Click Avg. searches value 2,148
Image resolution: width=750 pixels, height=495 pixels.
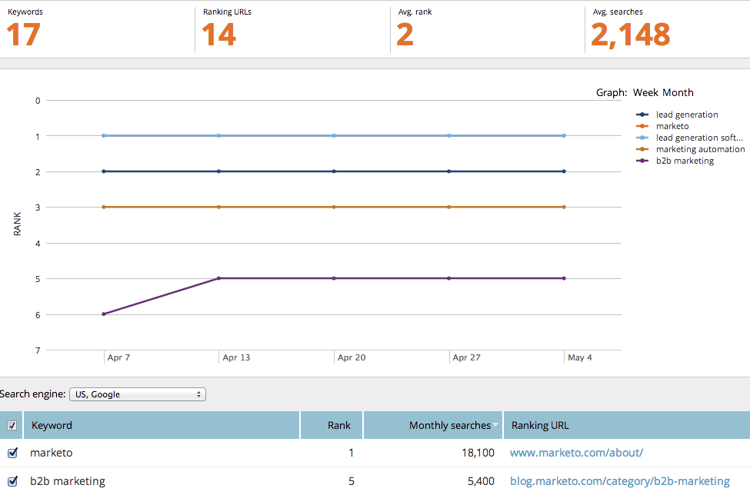pyautogui.click(x=630, y=35)
